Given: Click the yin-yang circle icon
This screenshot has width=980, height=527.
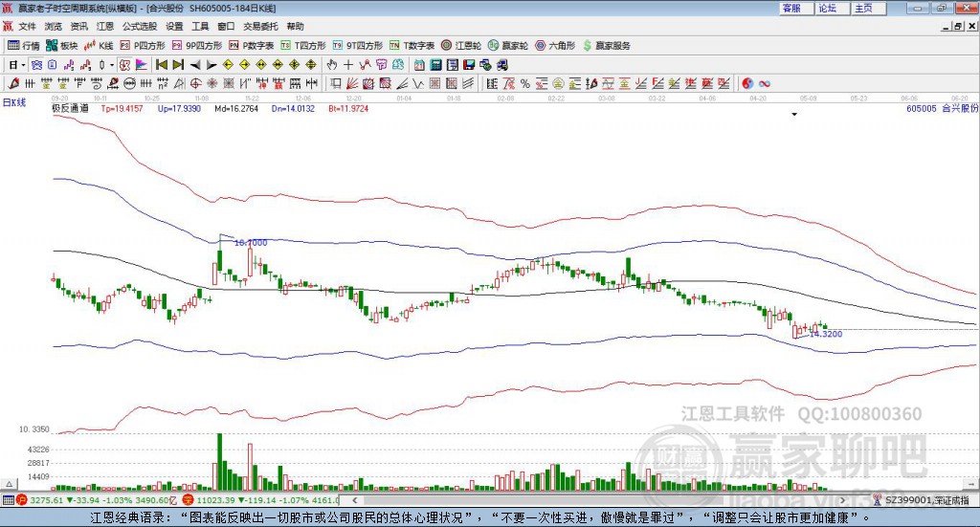Looking at the screenshot, I should [x=747, y=83].
